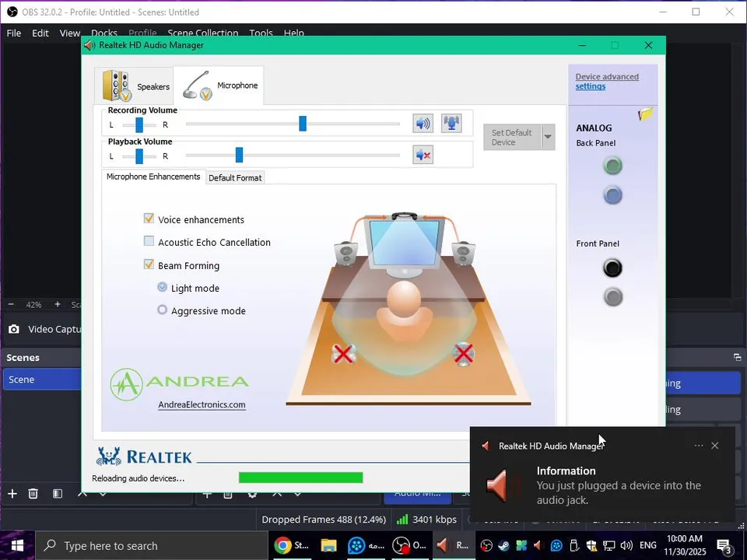Select the Microphone Enhancements tab

[153, 177]
